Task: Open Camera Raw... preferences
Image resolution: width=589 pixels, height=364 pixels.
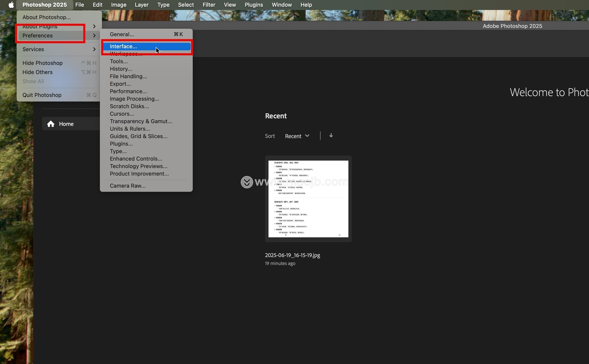Action: (146, 186)
